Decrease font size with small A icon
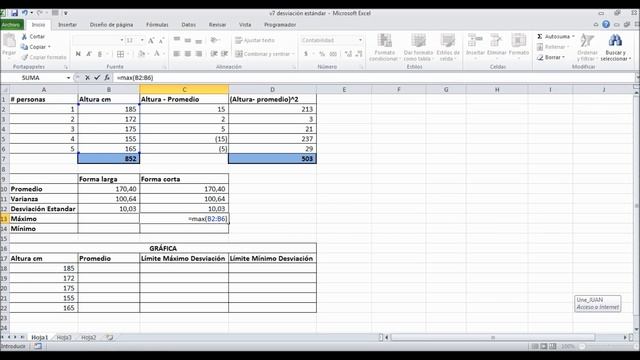 pos(161,40)
